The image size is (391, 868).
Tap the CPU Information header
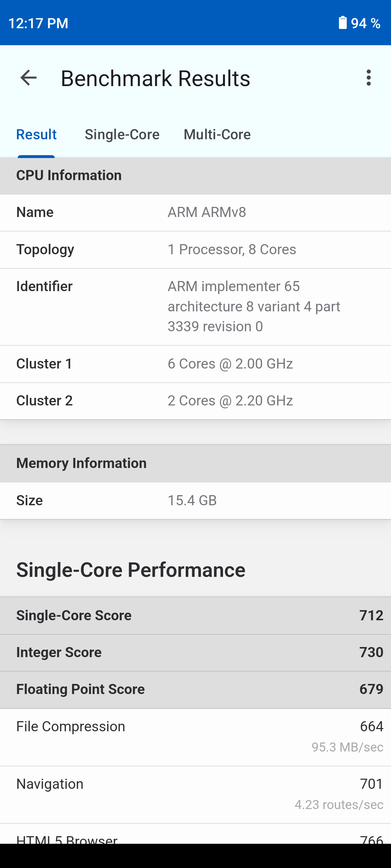195,176
